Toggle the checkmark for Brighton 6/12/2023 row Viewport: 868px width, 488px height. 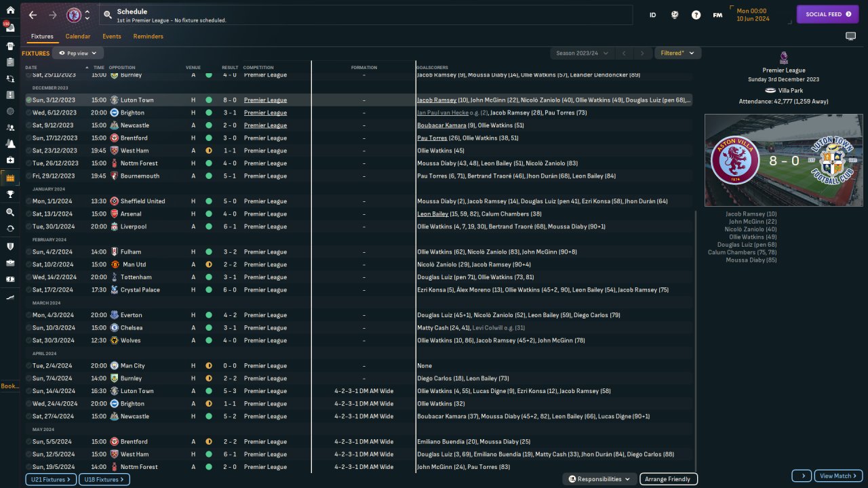click(x=28, y=113)
